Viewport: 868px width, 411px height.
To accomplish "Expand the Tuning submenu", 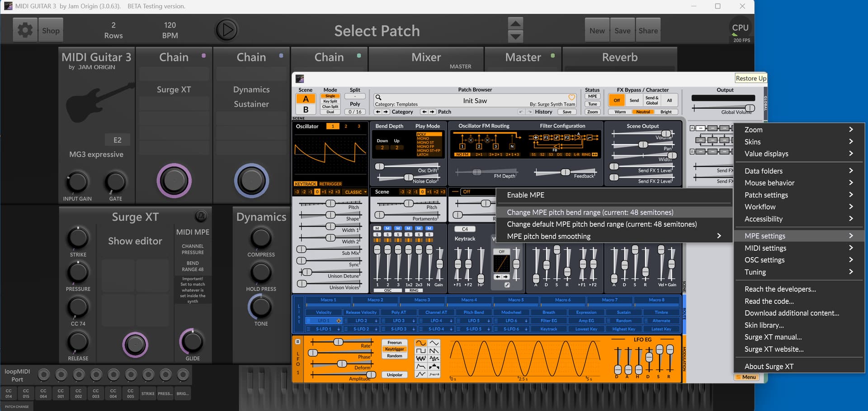I will 799,272.
